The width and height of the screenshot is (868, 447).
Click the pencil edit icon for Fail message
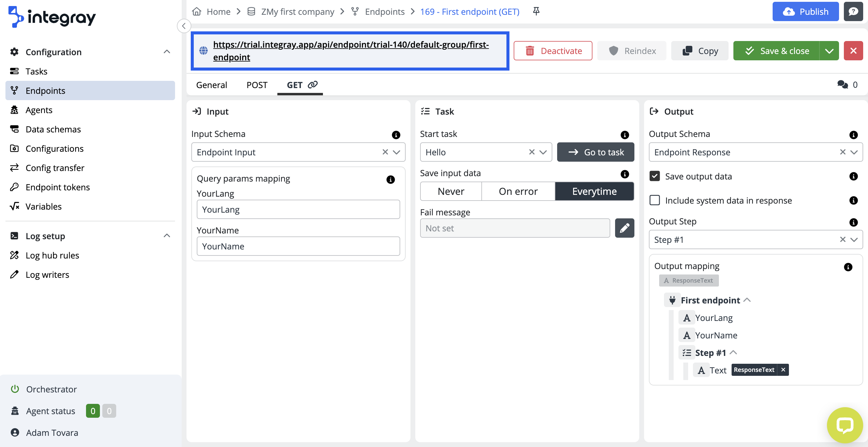click(624, 228)
